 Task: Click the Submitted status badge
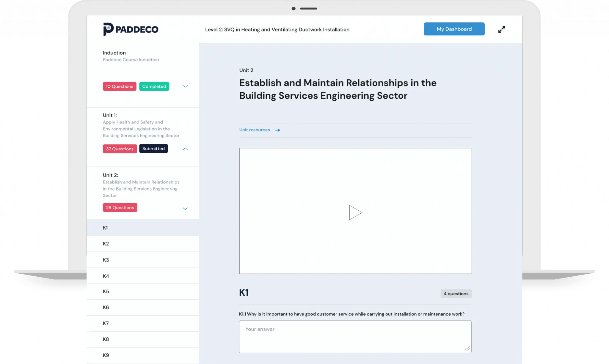[x=153, y=149]
